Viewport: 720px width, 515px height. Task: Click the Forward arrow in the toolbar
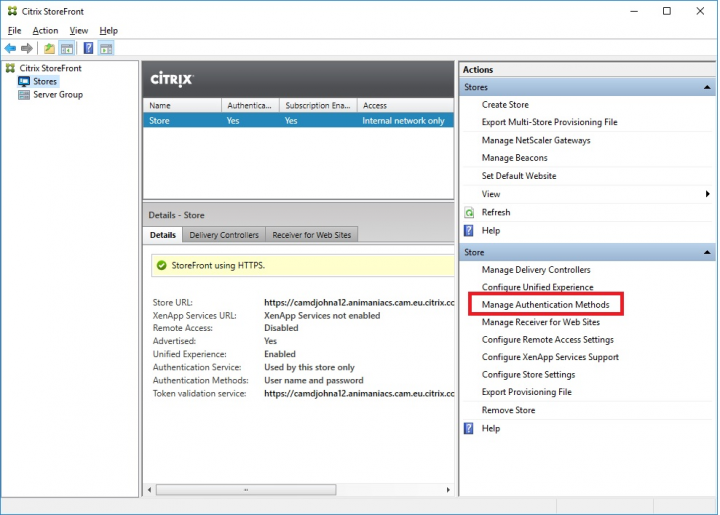tap(27, 48)
